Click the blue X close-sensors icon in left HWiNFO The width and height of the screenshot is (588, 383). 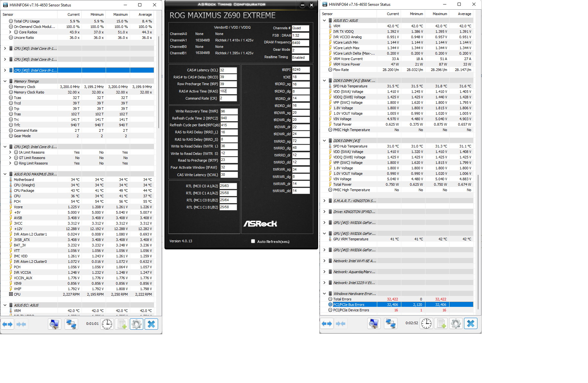[x=151, y=324]
